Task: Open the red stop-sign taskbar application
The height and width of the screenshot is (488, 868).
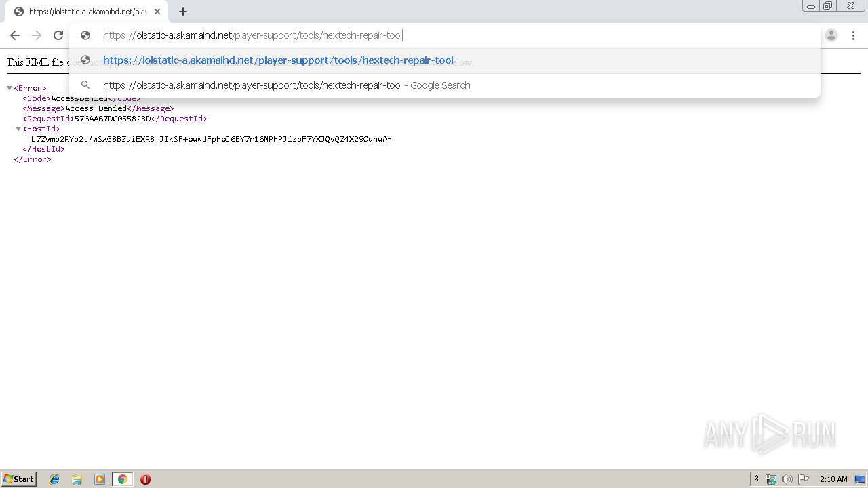Action: pyautogui.click(x=145, y=479)
